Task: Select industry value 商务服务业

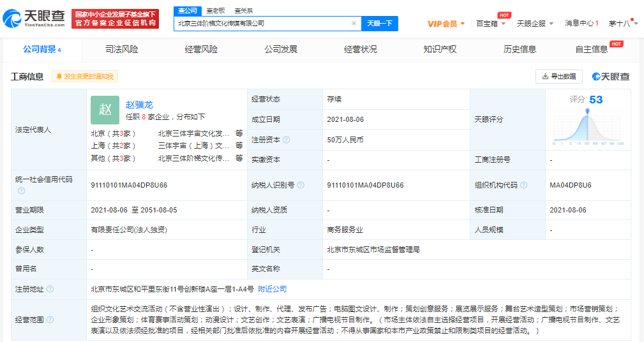Action: pyautogui.click(x=345, y=230)
